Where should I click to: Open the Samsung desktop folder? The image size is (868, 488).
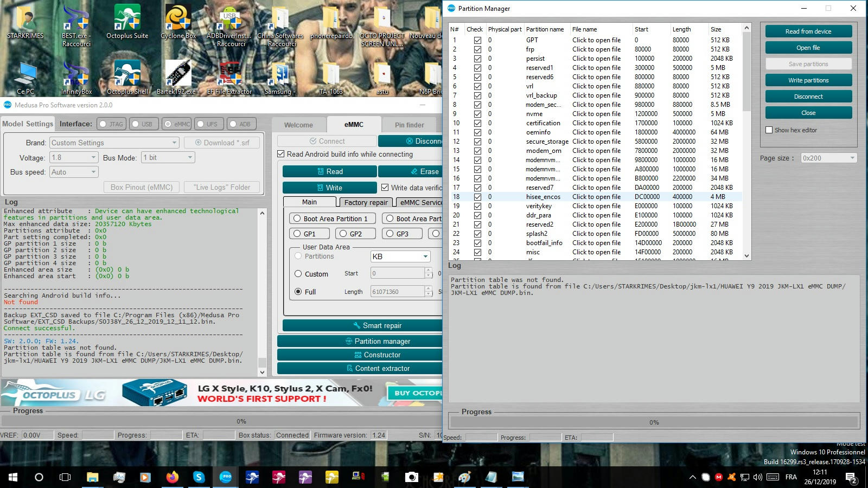[280, 78]
